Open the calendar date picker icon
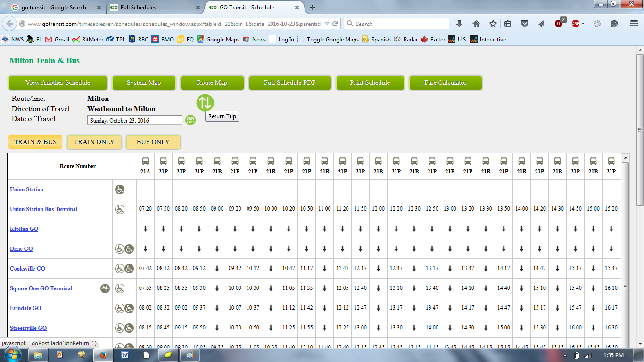Viewport: 644px width, 362px height. pos(190,120)
